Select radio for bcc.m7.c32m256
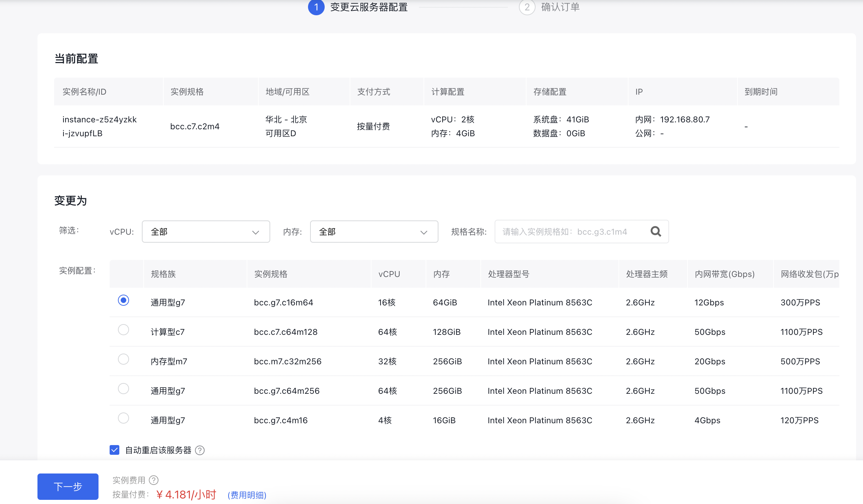Viewport: 863px width, 504px height. point(123,359)
